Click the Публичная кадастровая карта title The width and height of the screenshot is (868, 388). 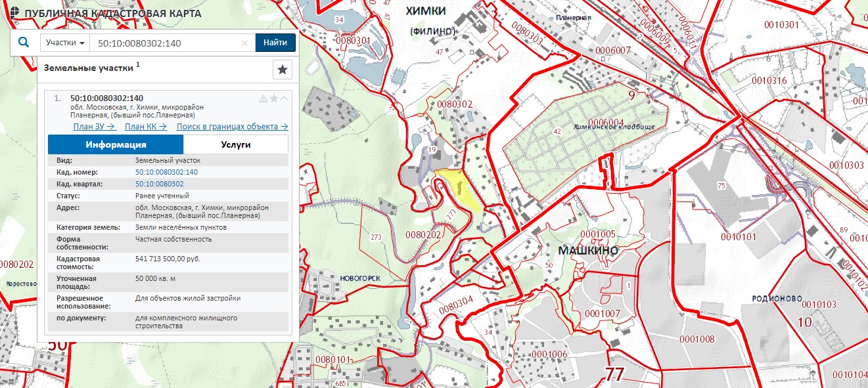pos(112,14)
